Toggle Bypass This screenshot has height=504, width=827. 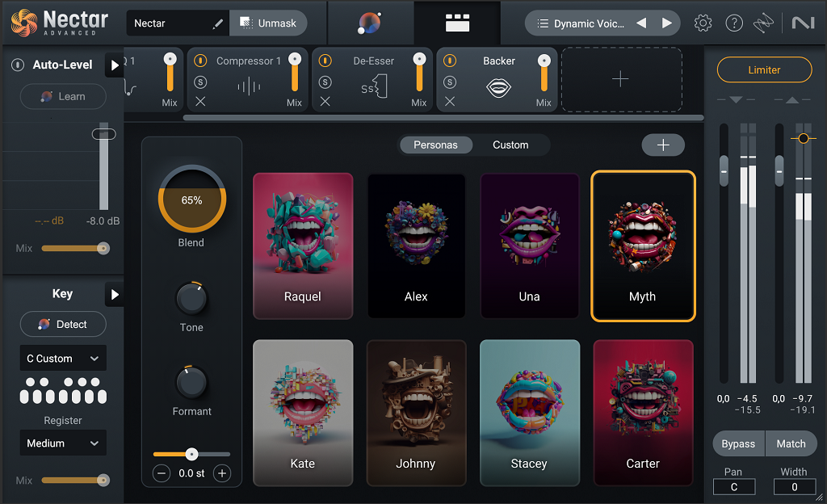click(738, 444)
